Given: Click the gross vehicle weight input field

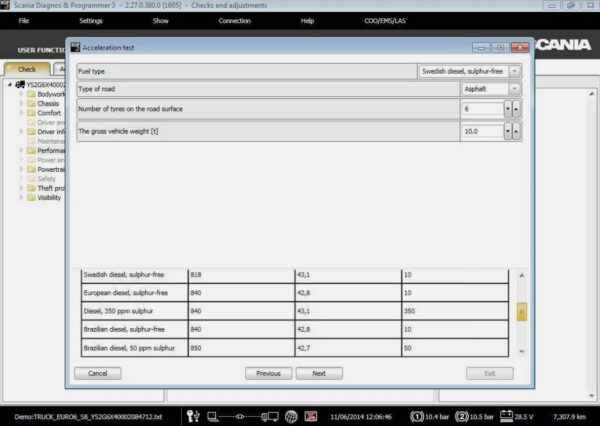Looking at the screenshot, I should click(482, 131).
